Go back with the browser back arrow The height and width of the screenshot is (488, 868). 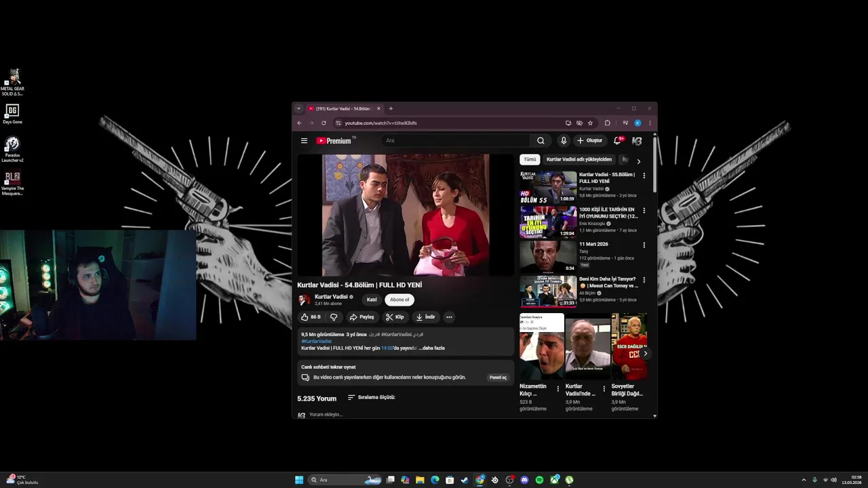tap(300, 123)
